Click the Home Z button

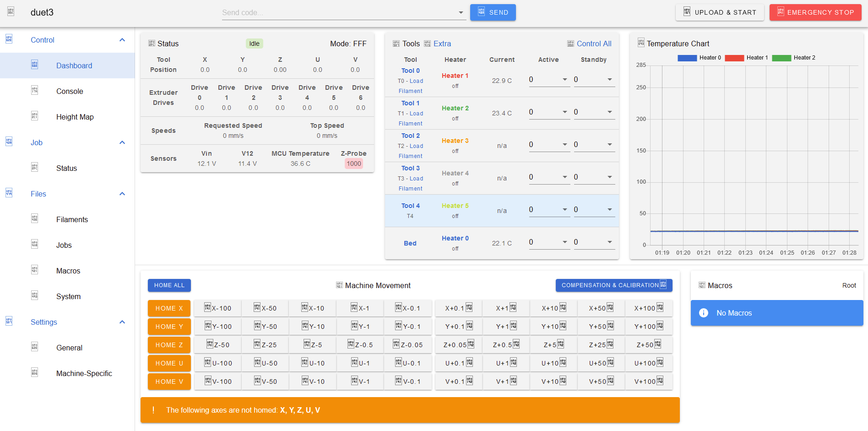(169, 345)
